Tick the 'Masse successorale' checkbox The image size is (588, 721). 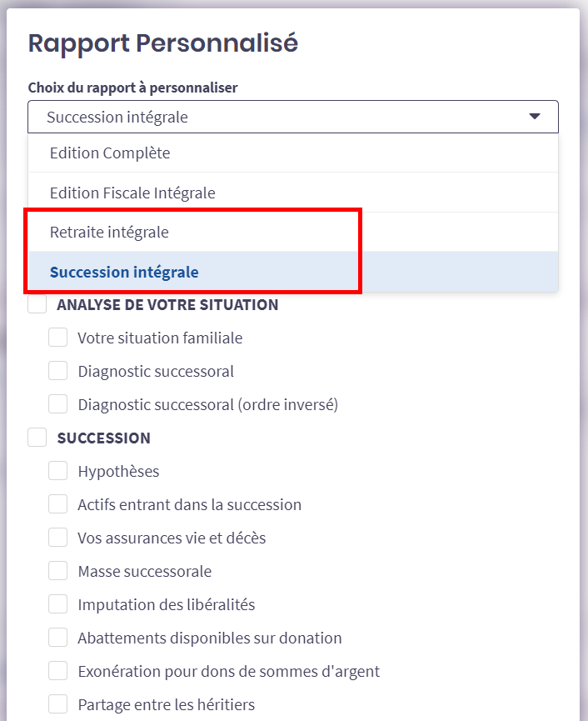coord(57,571)
